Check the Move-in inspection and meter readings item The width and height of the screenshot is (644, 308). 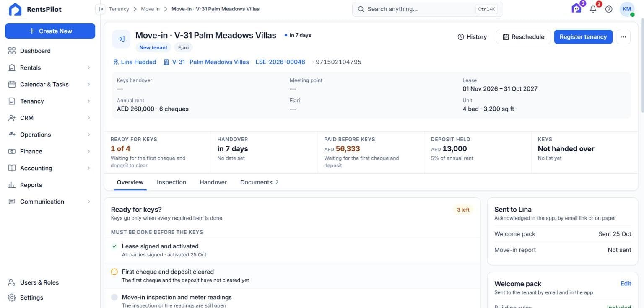click(x=114, y=297)
